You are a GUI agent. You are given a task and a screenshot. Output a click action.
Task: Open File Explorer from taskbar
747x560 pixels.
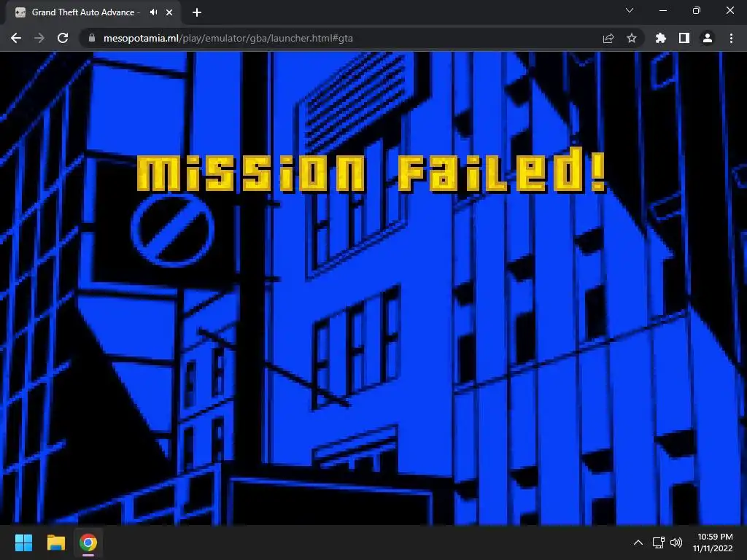click(55, 542)
